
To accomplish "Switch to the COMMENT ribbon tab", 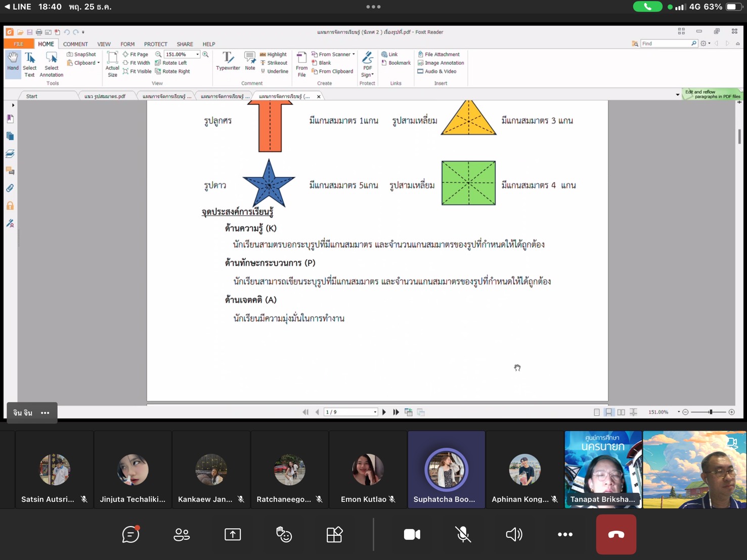I will point(75,44).
